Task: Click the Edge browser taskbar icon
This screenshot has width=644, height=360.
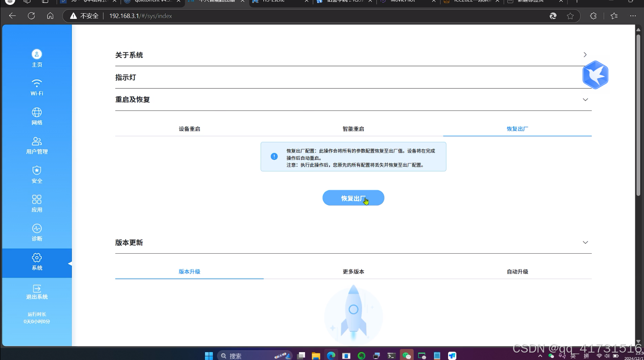Action: point(331,356)
